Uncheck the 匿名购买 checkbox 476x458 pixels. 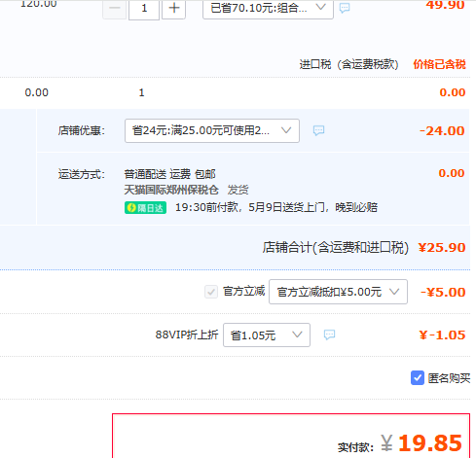(x=418, y=378)
